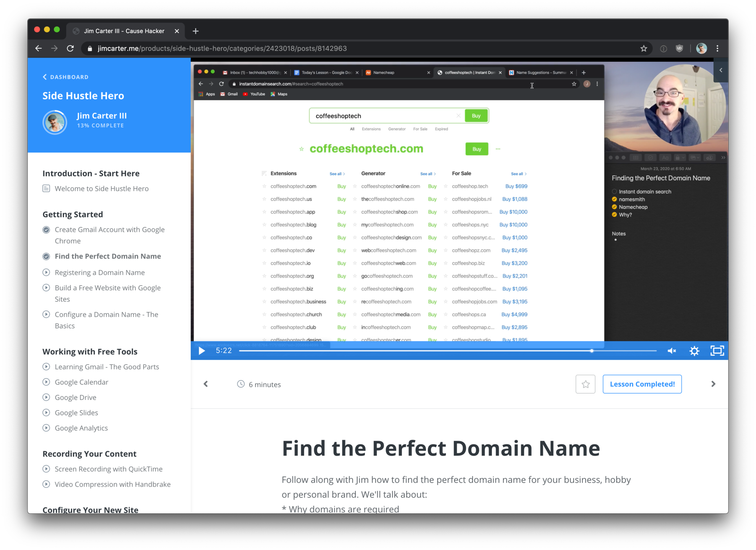Click the site info circle icon in toolbar
This screenshot has height=550, width=756.
tap(664, 49)
